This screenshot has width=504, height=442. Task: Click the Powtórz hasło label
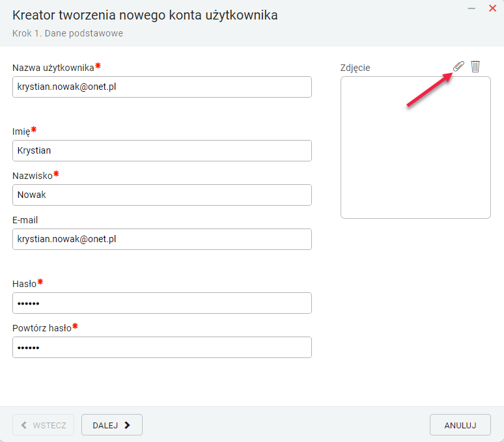click(x=42, y=328)
